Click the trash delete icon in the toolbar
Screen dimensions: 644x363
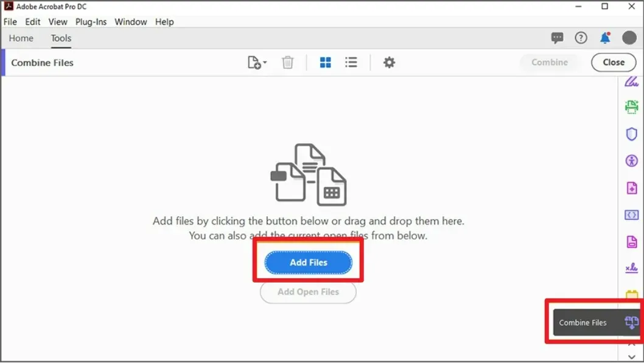[287, 62]
